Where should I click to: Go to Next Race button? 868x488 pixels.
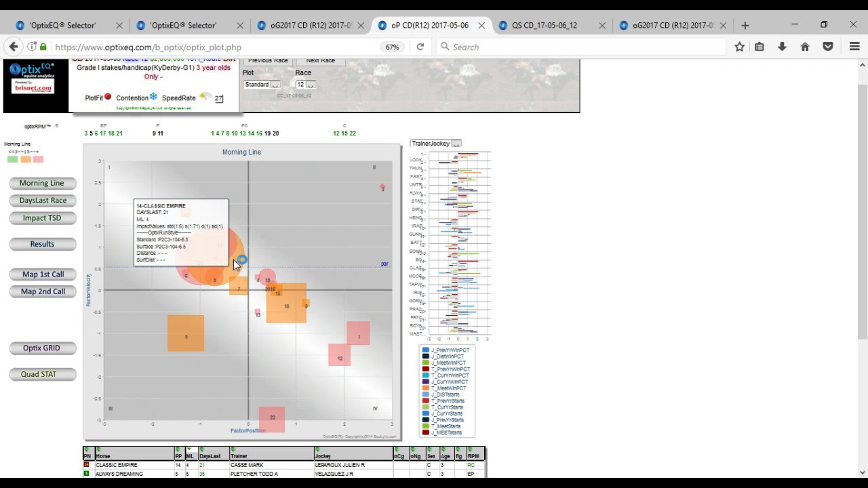[x=320, y=61]
